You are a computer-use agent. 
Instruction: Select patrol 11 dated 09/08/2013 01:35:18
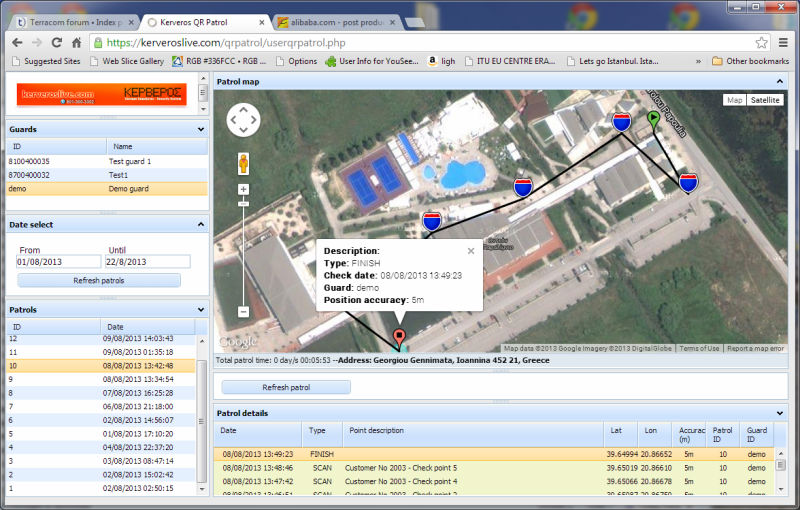coord(101,352)
